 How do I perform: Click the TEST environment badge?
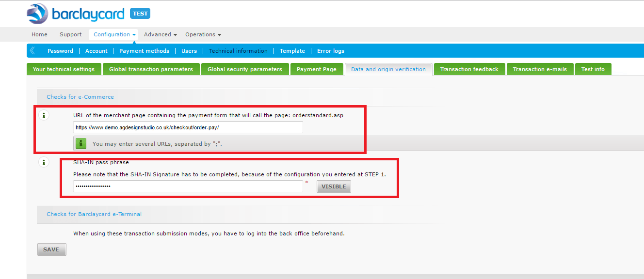(x=140, y=14)
